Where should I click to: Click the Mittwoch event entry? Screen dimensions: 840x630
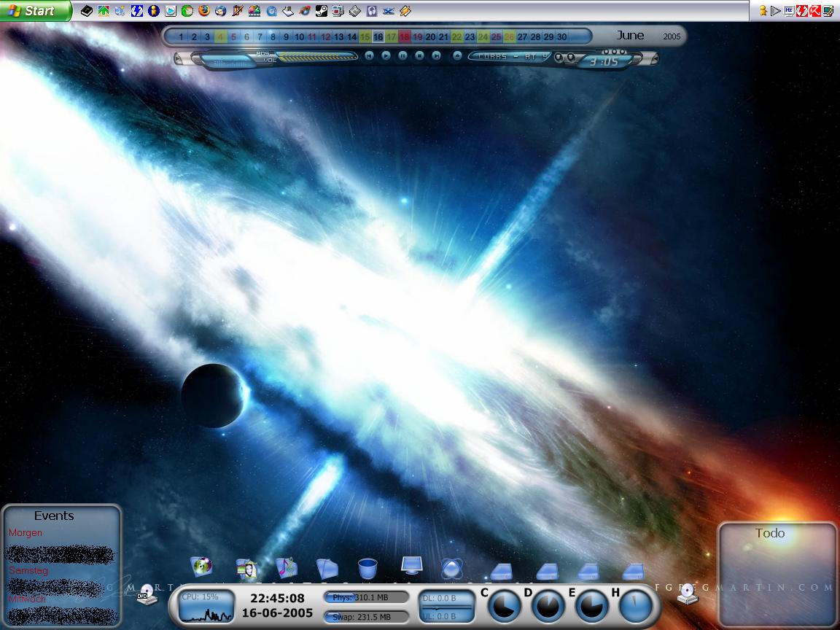27,599
